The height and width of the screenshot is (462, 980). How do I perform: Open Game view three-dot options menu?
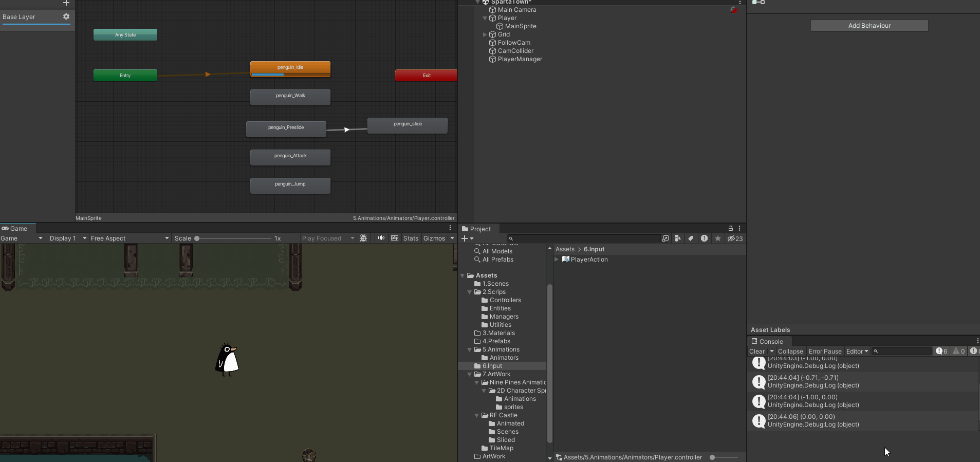450,228
